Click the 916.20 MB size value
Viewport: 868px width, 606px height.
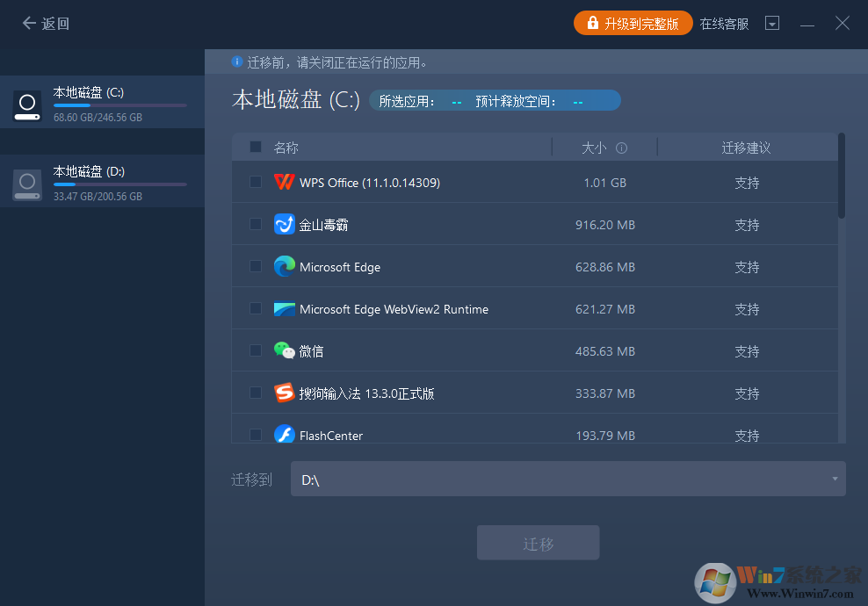pyautogui.click(x=605, y=225)
